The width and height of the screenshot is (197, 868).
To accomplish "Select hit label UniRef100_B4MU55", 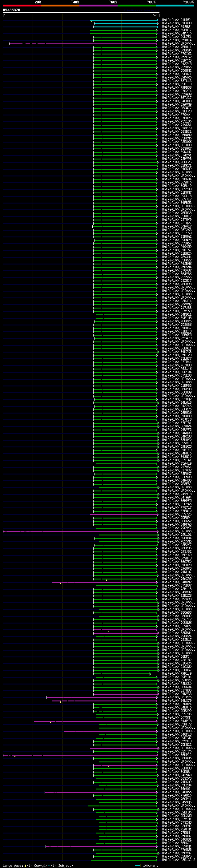I will [176, 792].
